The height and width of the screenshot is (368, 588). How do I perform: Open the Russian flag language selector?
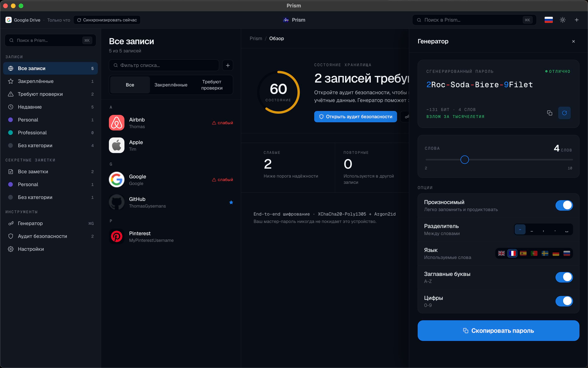pyautogui.click(x=548, y=20)
